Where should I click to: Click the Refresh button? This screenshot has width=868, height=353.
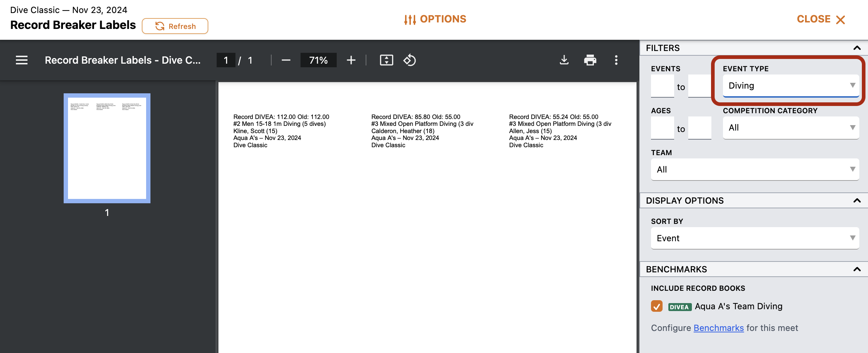(x=175, y=26)
